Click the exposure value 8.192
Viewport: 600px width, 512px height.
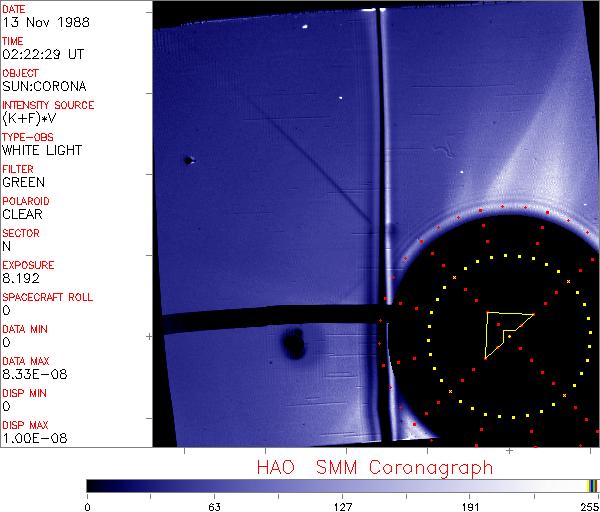[x=21, y=278]
